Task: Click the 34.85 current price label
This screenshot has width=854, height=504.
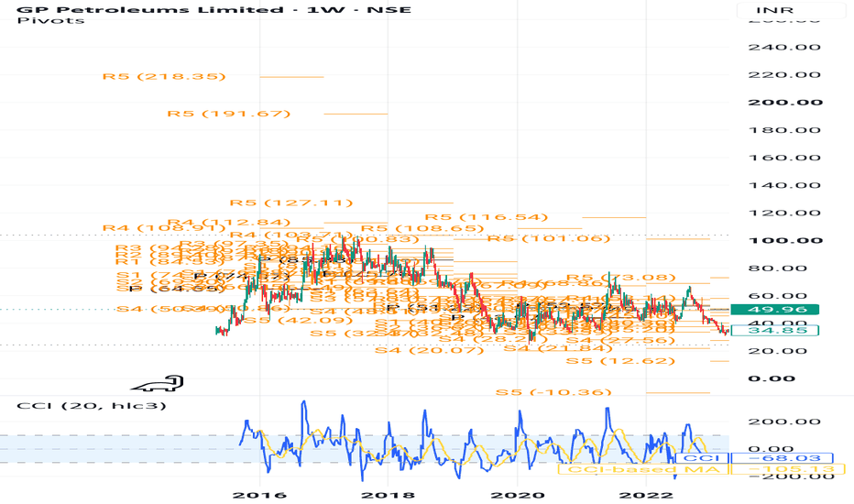Action: click(774, 330)
